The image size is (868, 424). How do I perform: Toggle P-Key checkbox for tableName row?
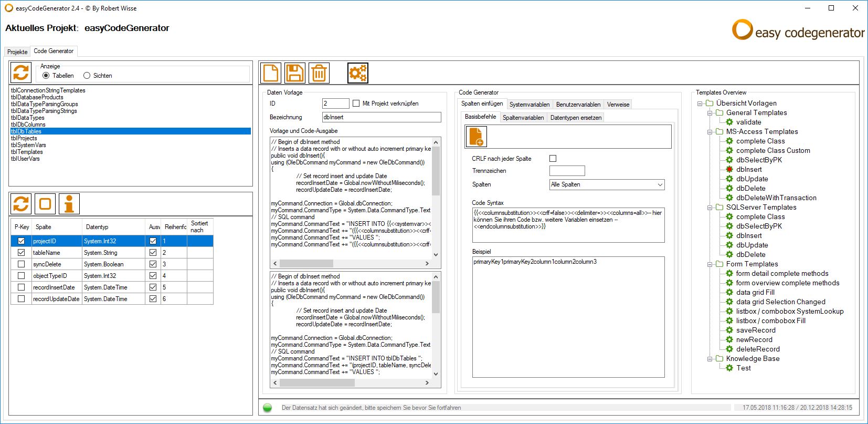coord(21,253)
